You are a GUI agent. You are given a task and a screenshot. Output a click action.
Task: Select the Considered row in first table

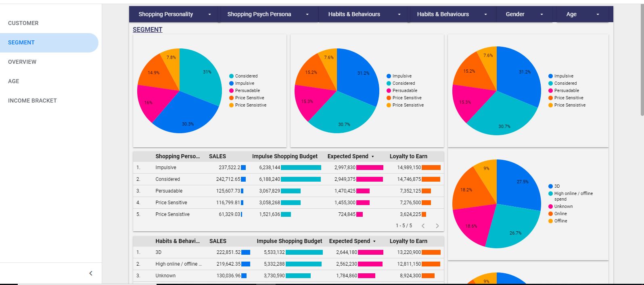(289, 179)
